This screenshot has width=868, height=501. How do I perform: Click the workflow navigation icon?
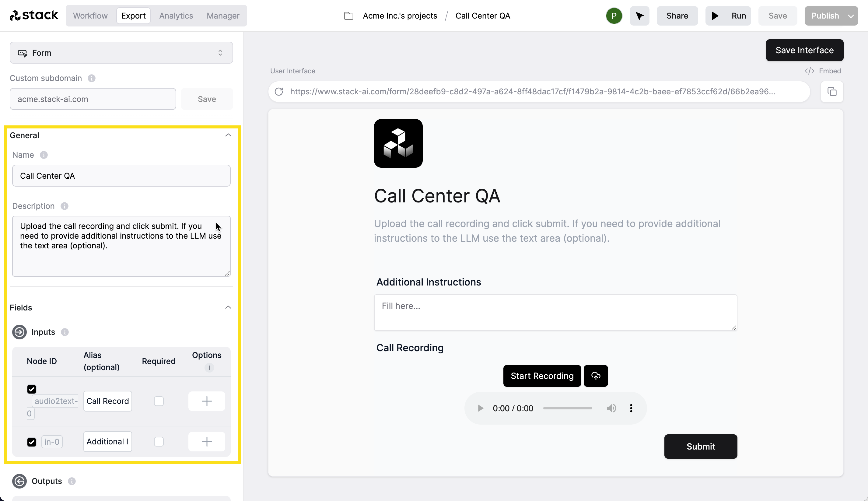coord(91,16)
